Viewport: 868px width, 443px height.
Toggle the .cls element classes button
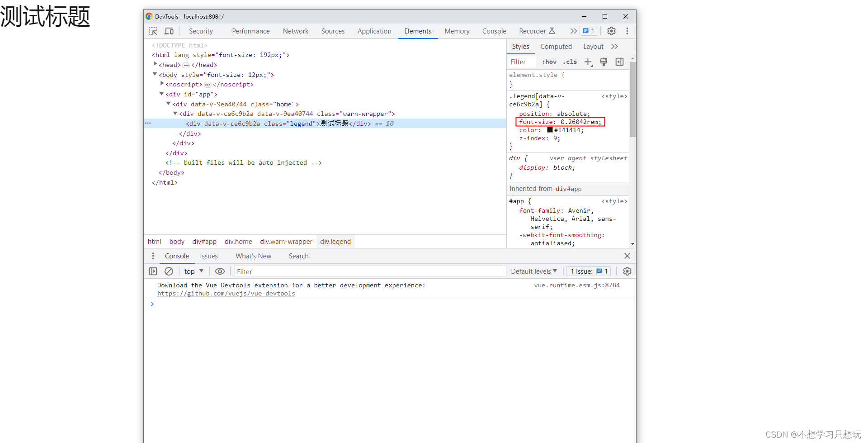pyautogui.click(x=570, y=62)
